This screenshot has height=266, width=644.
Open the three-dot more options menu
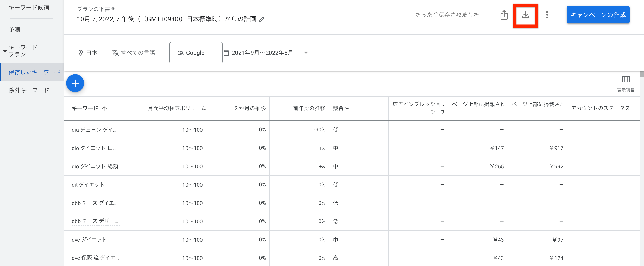click(x=547, y=15)
